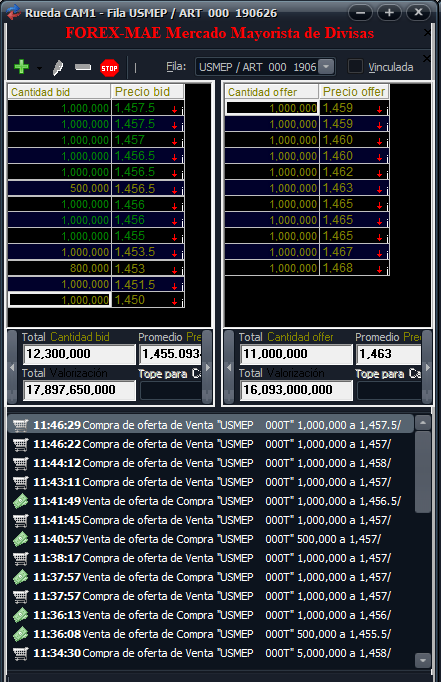Click the Cantidad offer column header
The width and height of the screenshot is (441, 682).
(x=272, y=92)
